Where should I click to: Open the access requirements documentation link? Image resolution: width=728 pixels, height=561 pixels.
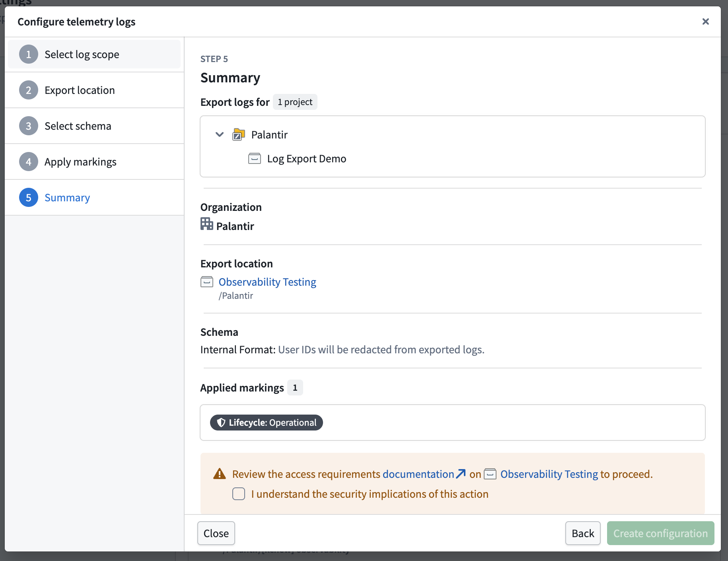(419, 474)
